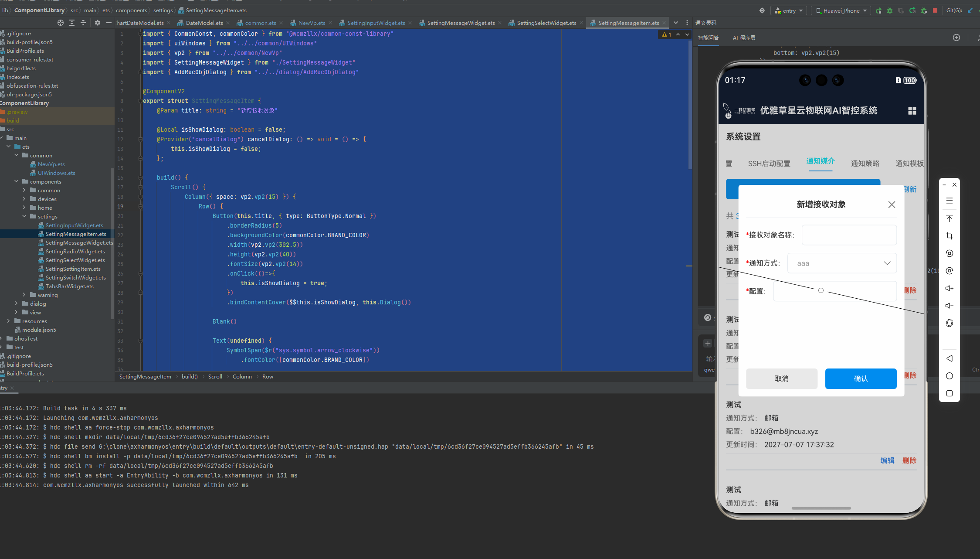Click the grid menu icon in app header

tap(912, 111)
